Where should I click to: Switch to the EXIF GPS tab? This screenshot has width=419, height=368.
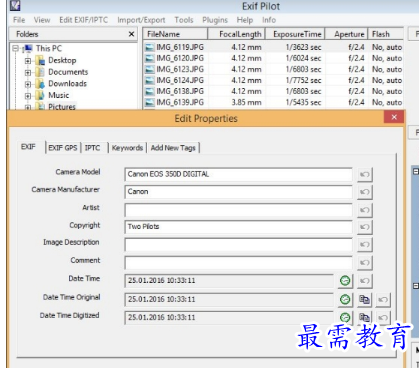click(63, 148)
